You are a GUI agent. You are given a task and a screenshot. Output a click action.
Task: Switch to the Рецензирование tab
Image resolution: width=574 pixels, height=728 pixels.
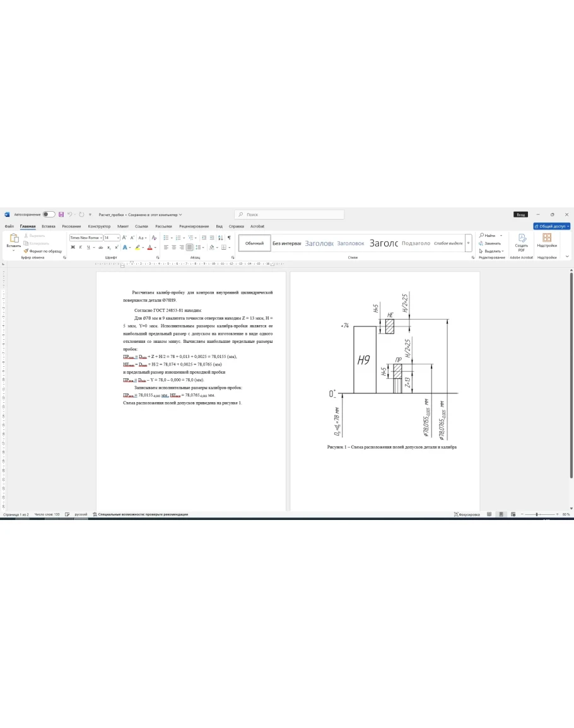194,226
